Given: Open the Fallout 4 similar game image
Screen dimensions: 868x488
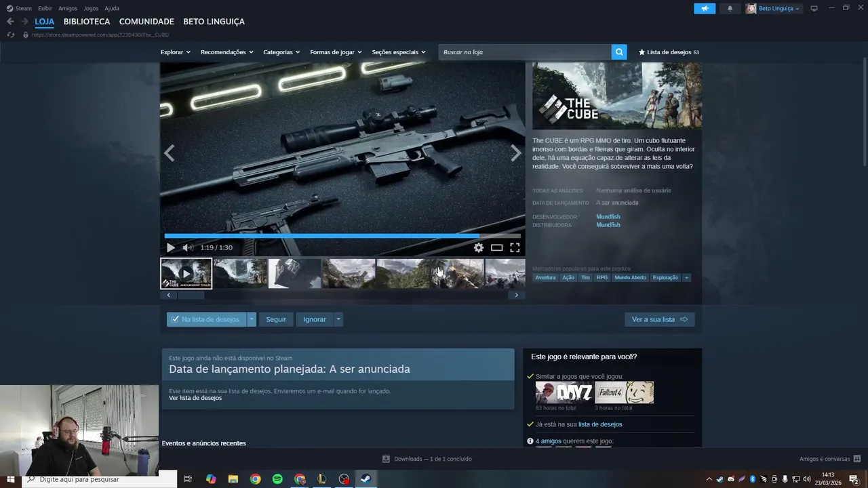Looking at the screenshot, I should 625,392.
